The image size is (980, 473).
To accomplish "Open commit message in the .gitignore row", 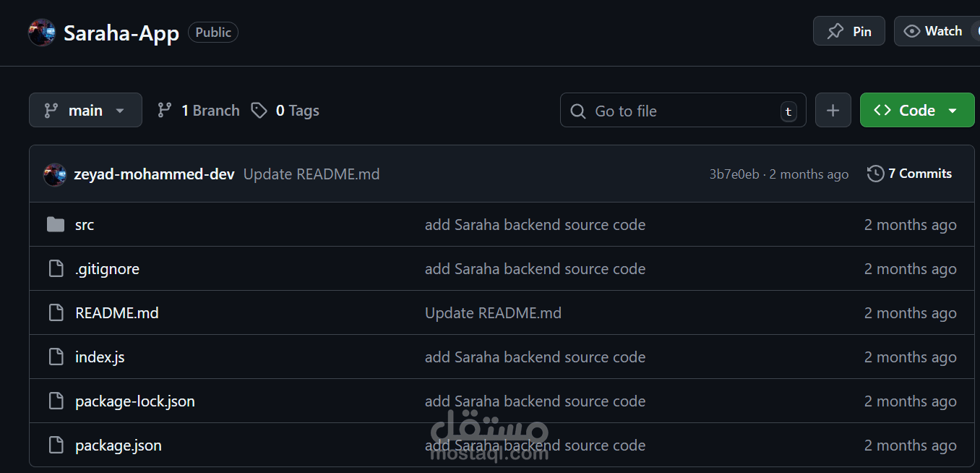I will [536, 269].
